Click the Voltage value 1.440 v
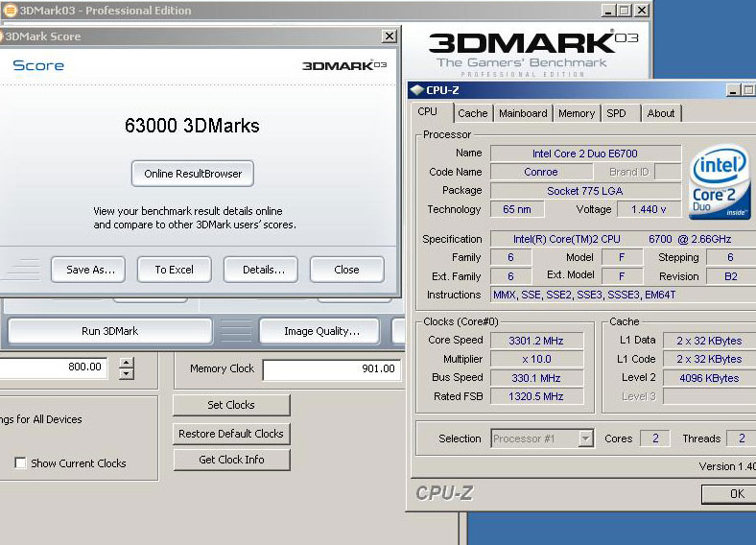756x545 pixels. [649, 209]
